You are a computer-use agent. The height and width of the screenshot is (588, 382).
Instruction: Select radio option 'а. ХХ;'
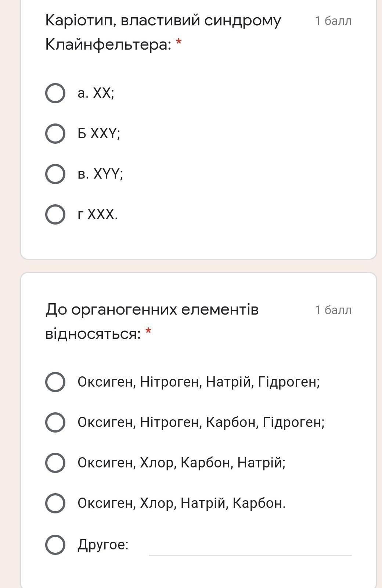point(55,93)
